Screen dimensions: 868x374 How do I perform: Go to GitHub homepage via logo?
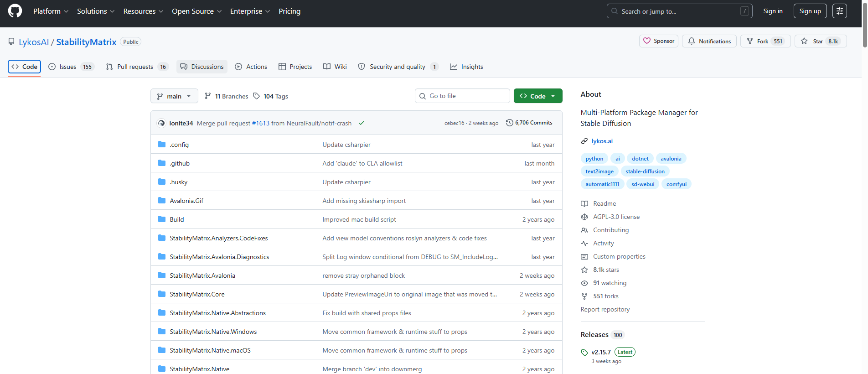[x=15, y=11]
